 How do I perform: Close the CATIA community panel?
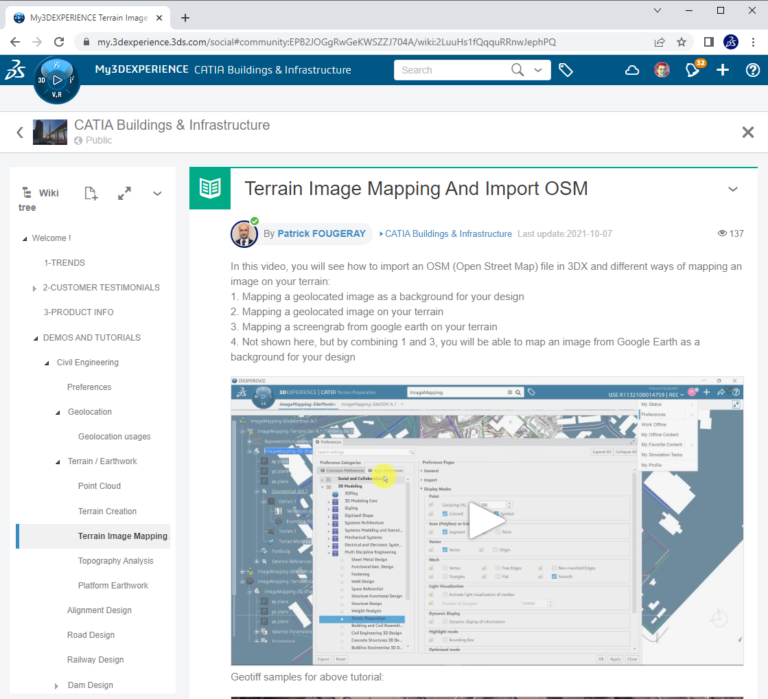tap(747, 132)
